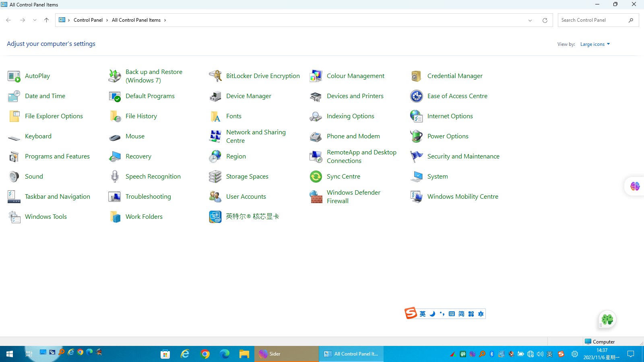Open File Explorer from the taskbar
Viewport: 644px width, 362px height.
click(x=244, y=354)
